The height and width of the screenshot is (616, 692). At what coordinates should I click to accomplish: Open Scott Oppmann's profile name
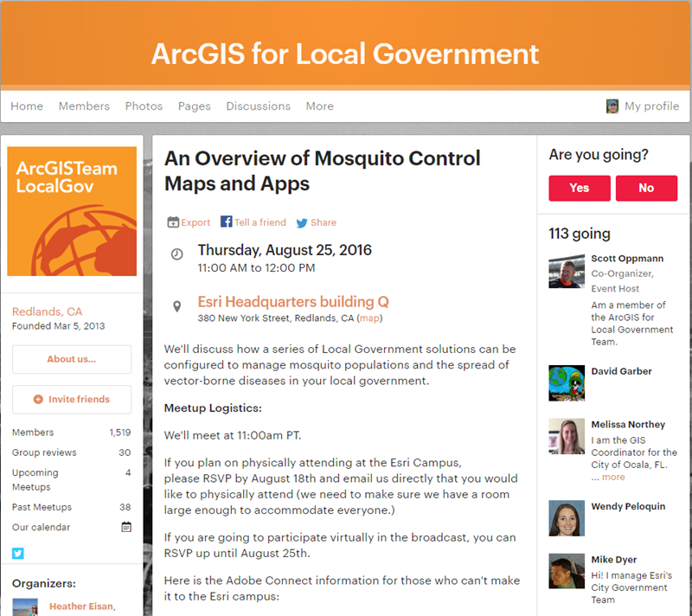pos(627,258)
